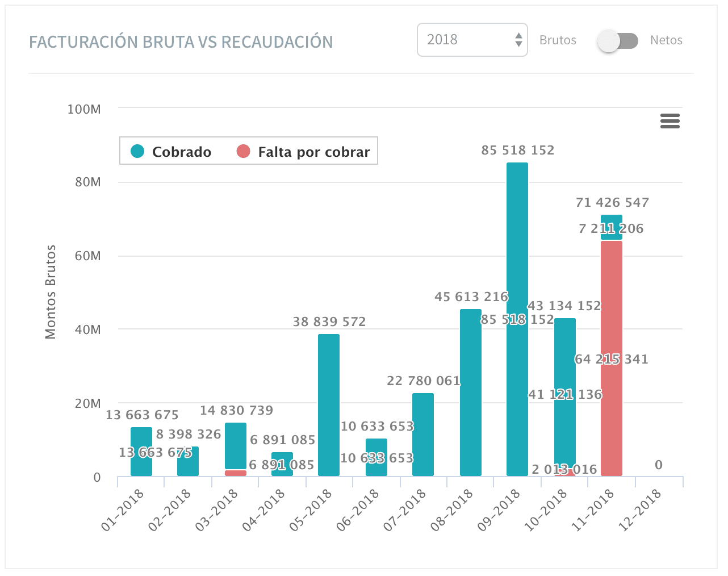
Task: Click the 09-2018 x-axis label
Action: point(499,510)
